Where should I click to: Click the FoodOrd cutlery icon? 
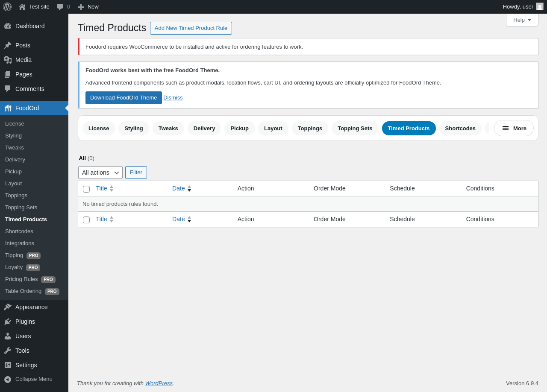[x=8, y=108]
